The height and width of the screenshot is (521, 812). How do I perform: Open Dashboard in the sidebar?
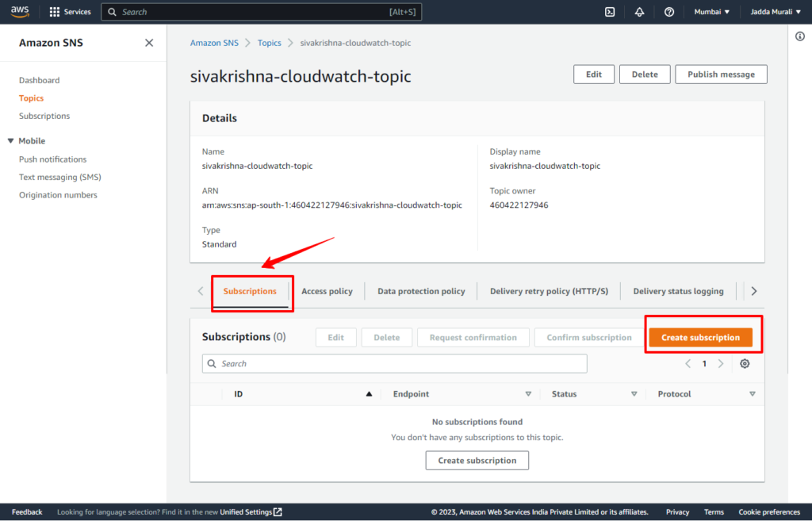(x=40, y=80)
